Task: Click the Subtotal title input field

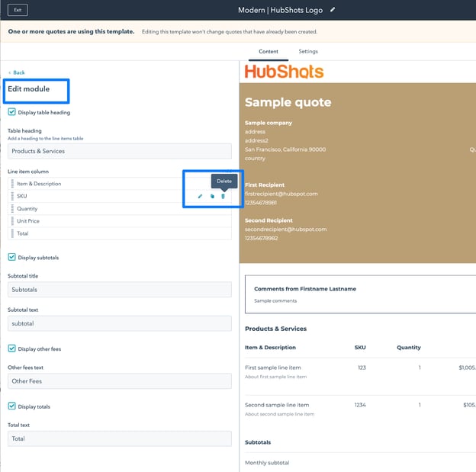Action: 120,290
